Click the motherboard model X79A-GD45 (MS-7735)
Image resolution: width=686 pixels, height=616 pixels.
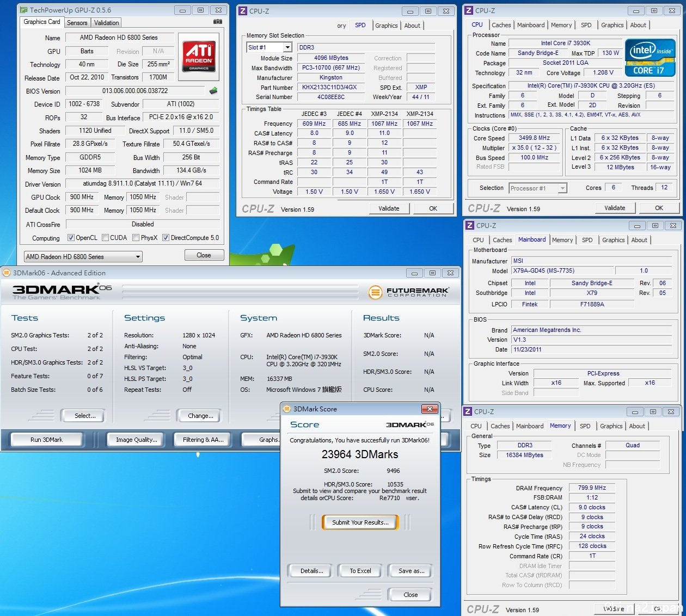562,270
